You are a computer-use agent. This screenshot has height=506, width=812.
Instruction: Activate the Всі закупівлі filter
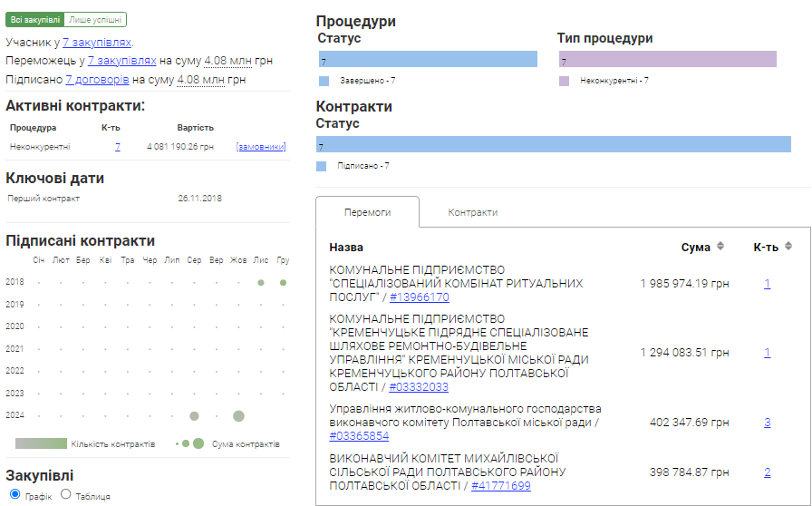[35, 20]
